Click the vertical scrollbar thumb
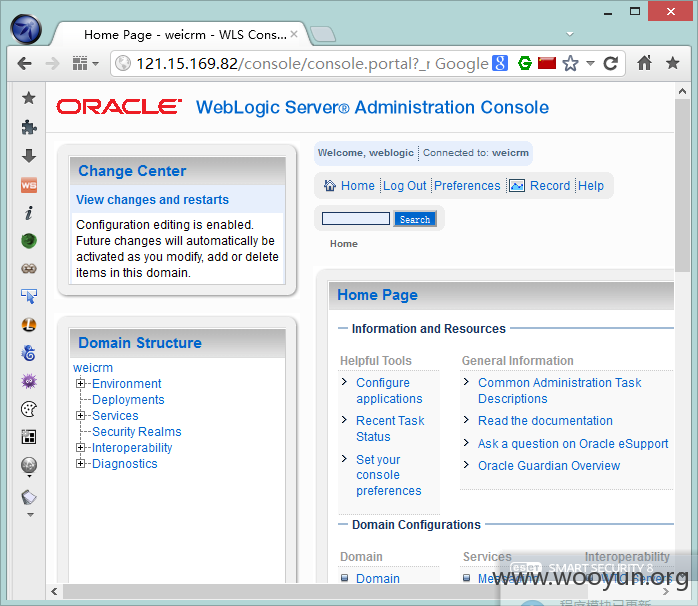The width and height of the screenshot is (698, 606). pyautogui.click(x=682, y=186)
